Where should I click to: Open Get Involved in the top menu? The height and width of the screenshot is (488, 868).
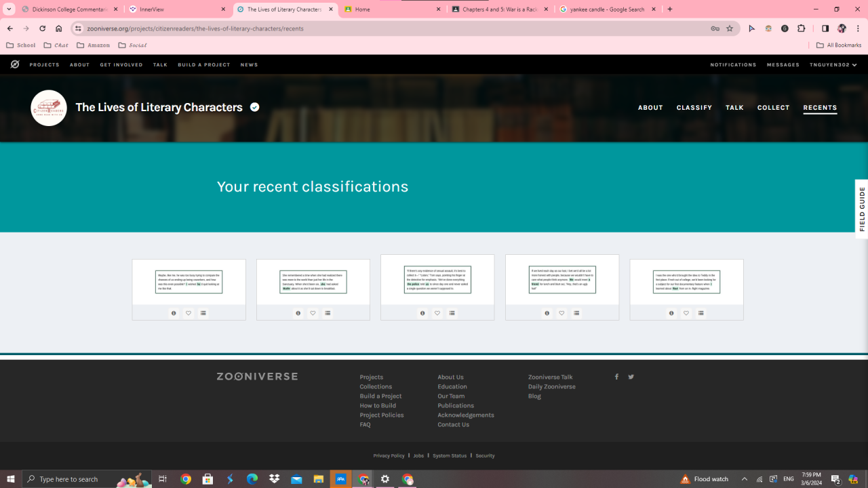tap(121, 65)
